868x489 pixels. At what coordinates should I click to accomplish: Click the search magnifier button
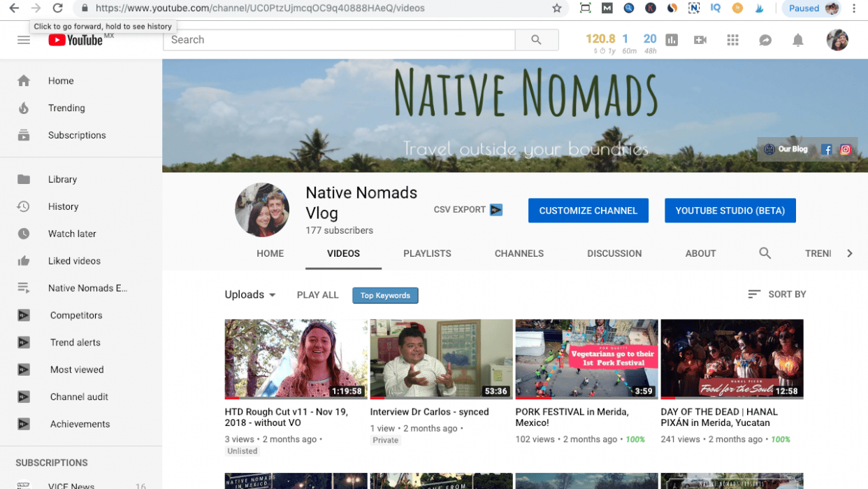pyautogui.click(x=537, y=40)
